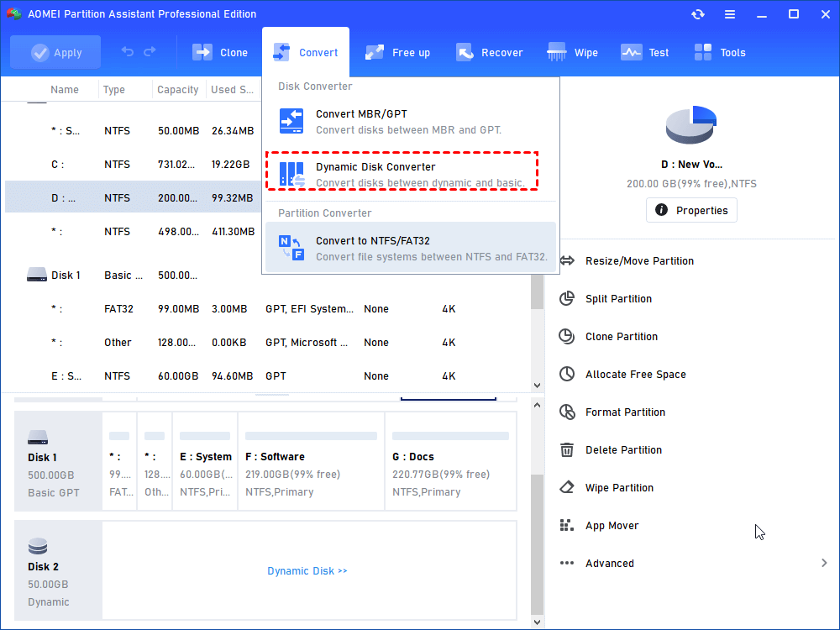
Task: Click the Convert MBR/GPT icon
Action: point(291,122)
